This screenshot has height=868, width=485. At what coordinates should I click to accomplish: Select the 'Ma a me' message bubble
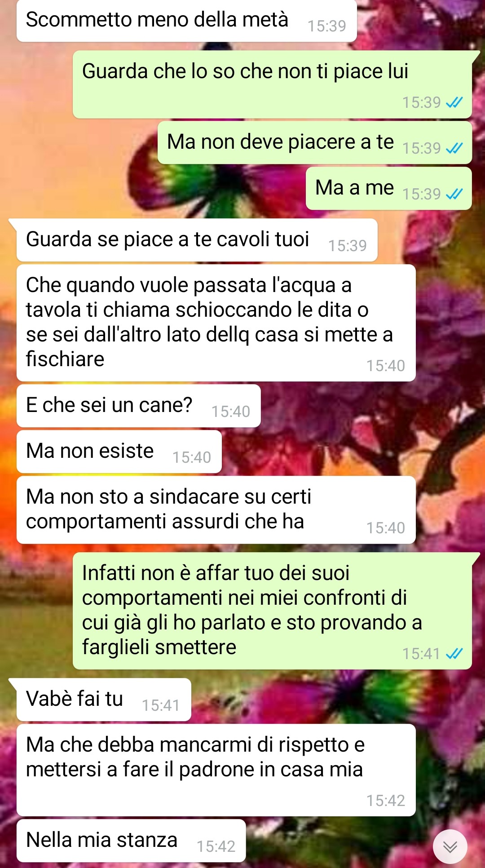click(389, 188)
